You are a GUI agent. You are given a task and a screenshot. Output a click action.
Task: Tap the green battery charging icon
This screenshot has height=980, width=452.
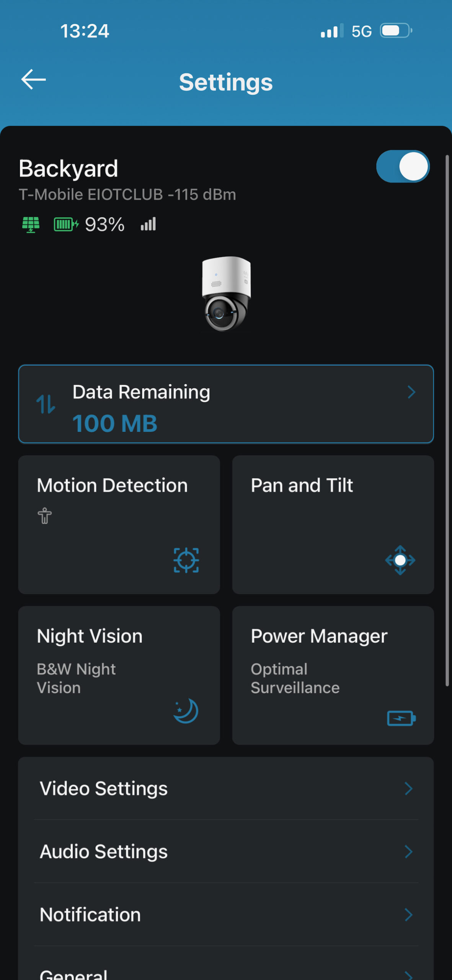[66, 224]
